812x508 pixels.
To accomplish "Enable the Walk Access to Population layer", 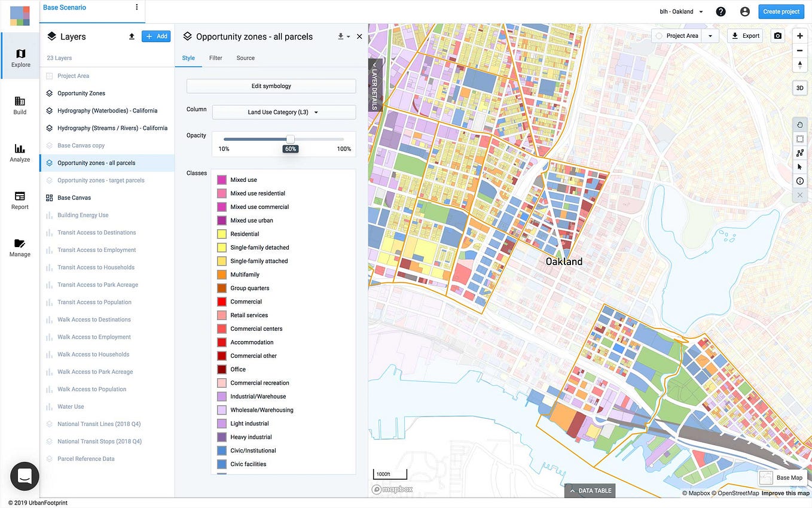I will point(50,389).
